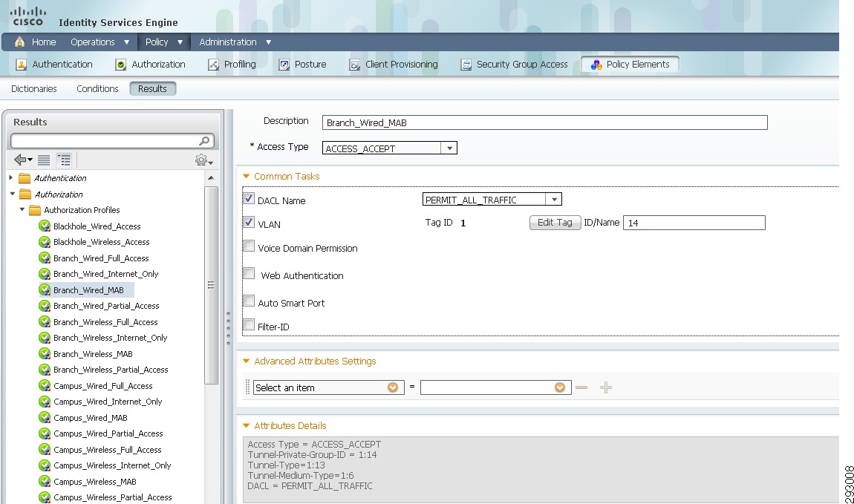Open the DACL Name dropdown

pyautogui.click(x=554, y=199)
